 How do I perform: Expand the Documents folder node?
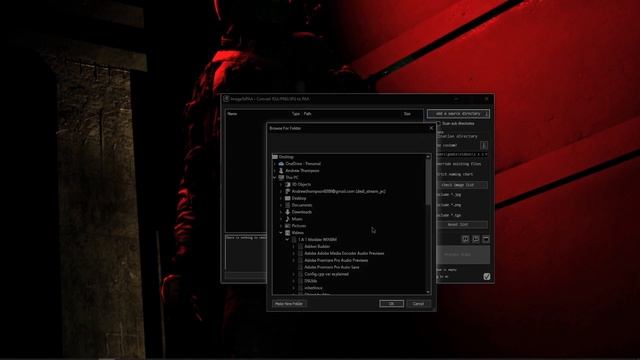click(281, 205)
